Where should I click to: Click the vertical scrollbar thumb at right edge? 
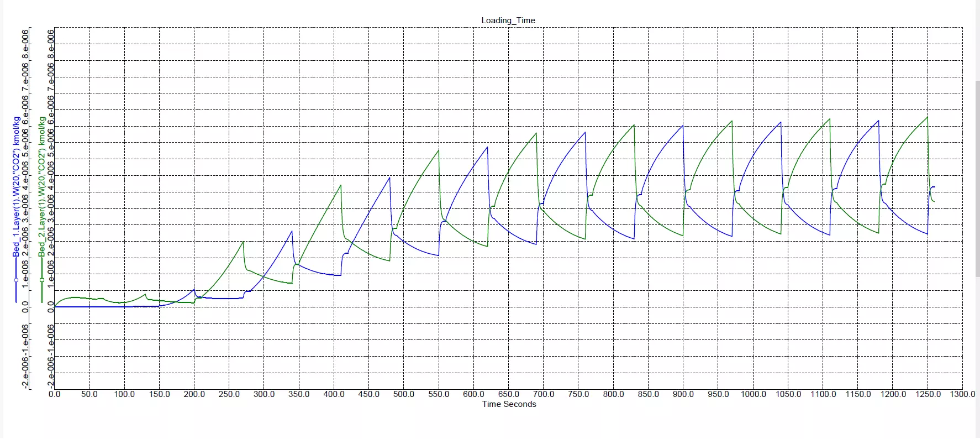(977, 179)
